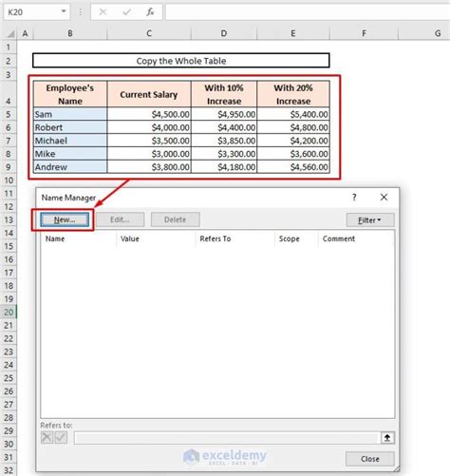This screenshot has height=476, width=450.
Task: Select row 20 header
Action: (x=9, y=313)
